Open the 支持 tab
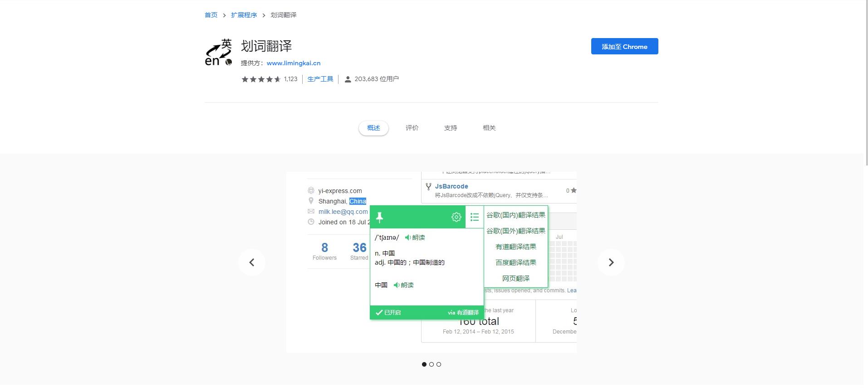Image resolution: width=868 pixels, height=392 pixels. click(451, 128)
